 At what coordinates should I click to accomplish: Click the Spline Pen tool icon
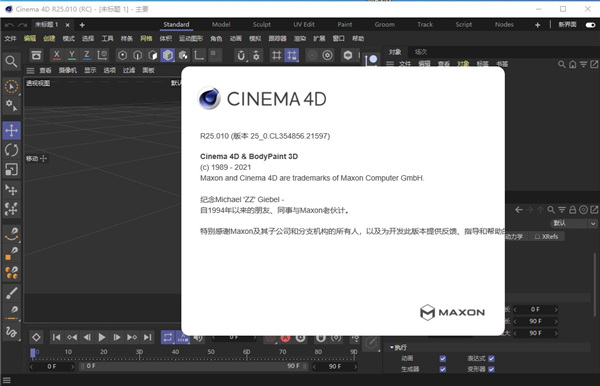click(11, 233)
